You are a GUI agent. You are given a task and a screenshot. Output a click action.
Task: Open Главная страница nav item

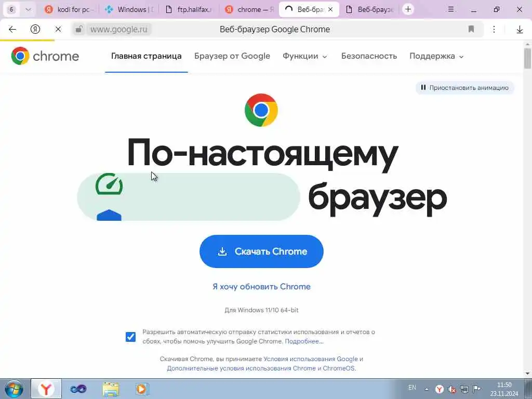[x=146, y=56]
